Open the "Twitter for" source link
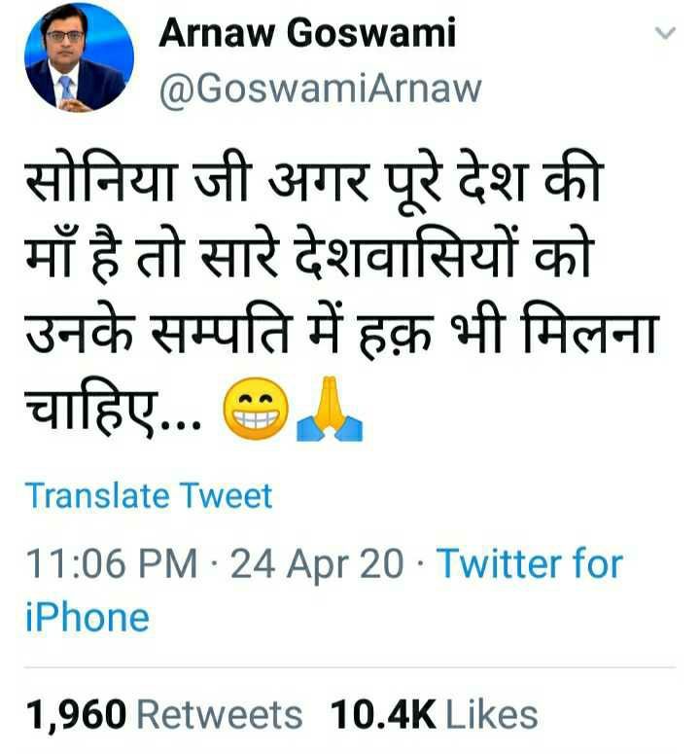Screen dimensions: 700x754 pos(530,563)
